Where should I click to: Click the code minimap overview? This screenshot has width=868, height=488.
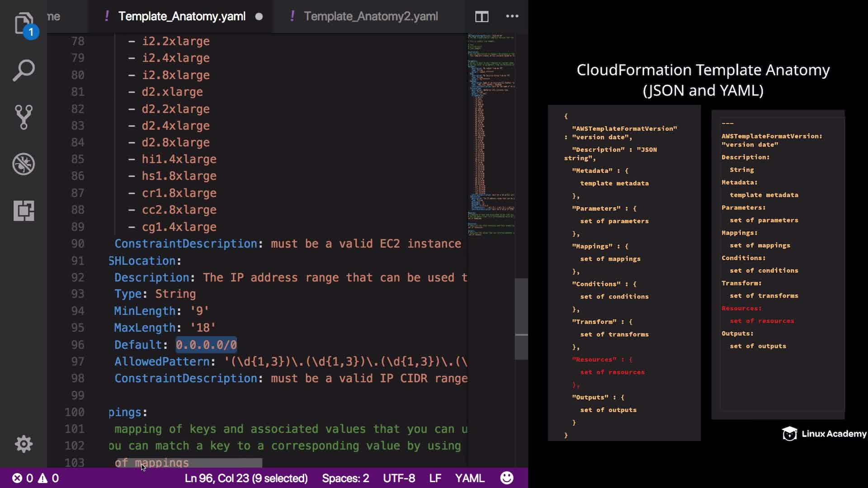(491, 136)
